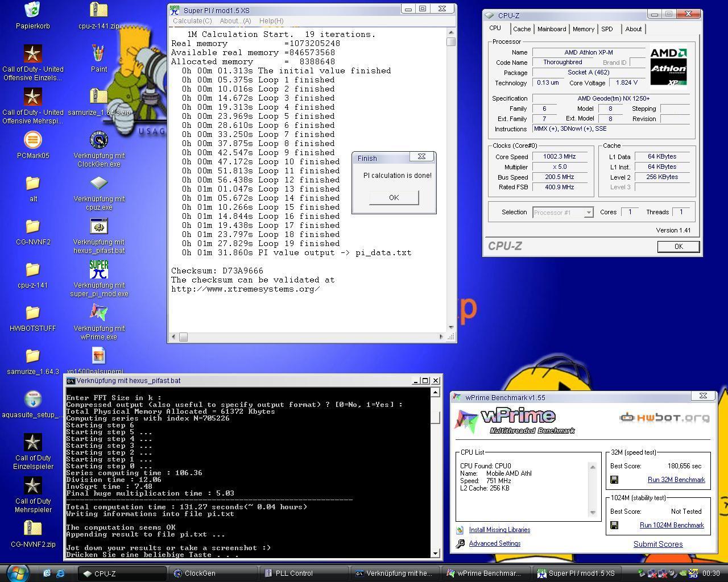Click Run 32M Benchmark link

[x=676, y=480]
